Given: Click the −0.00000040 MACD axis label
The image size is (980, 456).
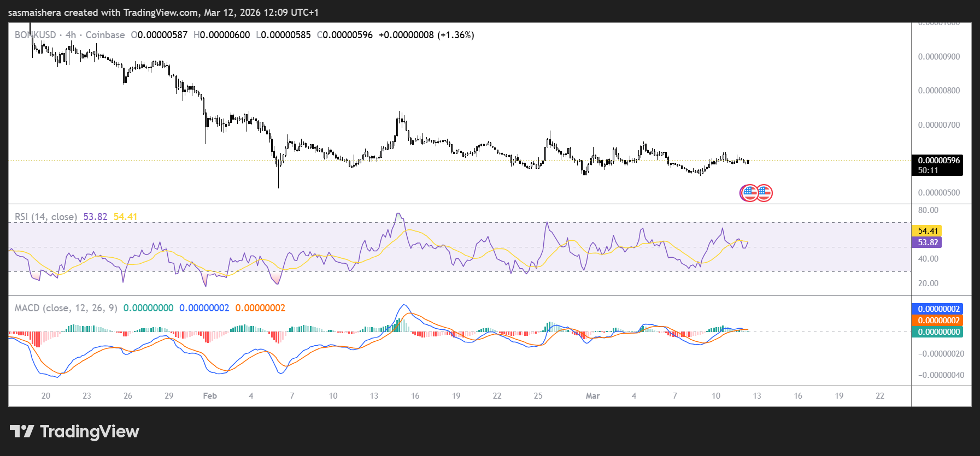Looking at the screenshot, I should [941, 375].
